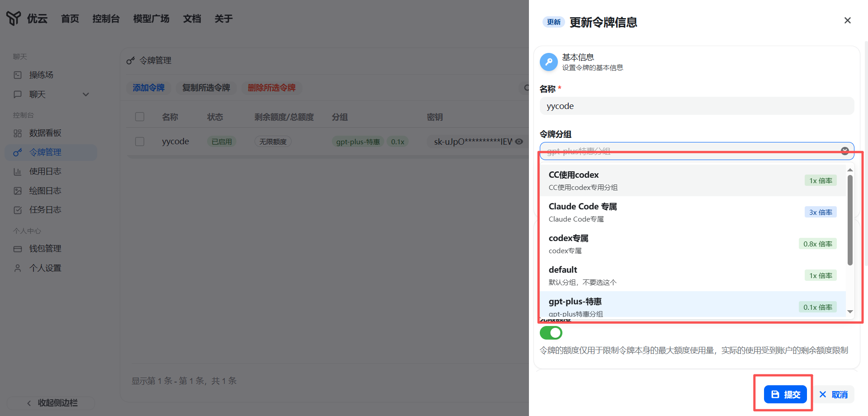Expand the 聊天 sidebar submenu chevron
Screen dimensions: 868x416
86,95
